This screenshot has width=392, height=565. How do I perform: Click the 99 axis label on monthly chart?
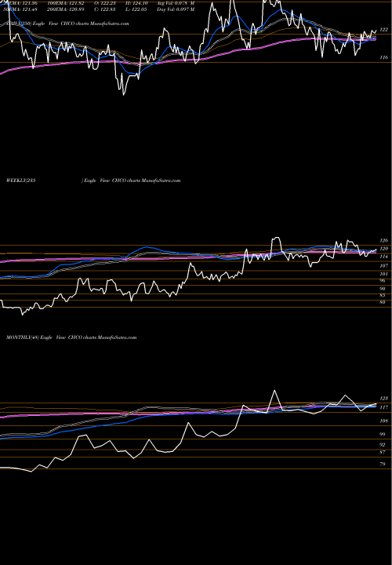click(383, 435)
